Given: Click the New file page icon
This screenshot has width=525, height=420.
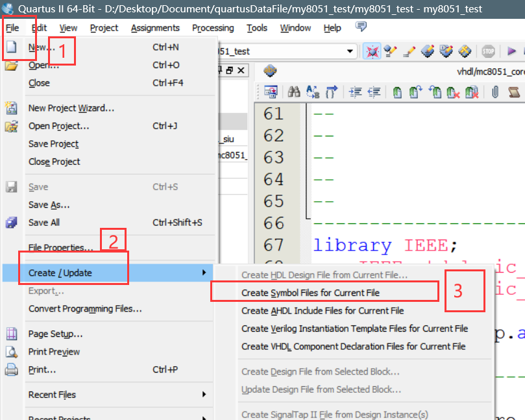Looking at the screenshot, I should [x=12, y=47].
